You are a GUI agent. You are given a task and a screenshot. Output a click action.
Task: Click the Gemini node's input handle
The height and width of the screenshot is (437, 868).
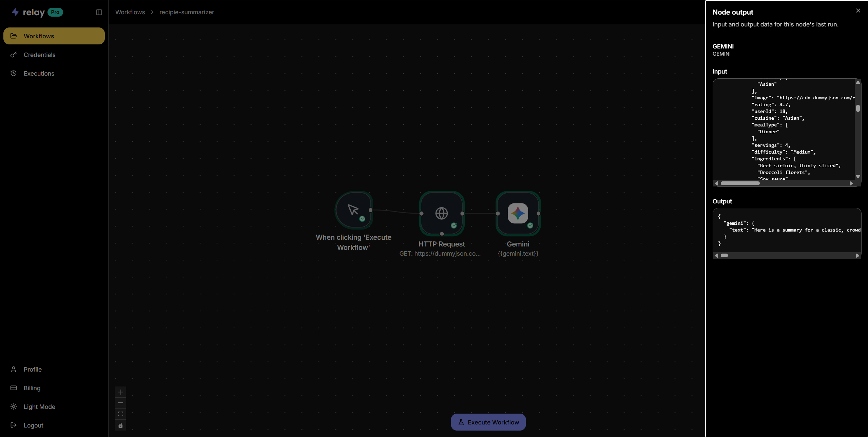(498, 214)
